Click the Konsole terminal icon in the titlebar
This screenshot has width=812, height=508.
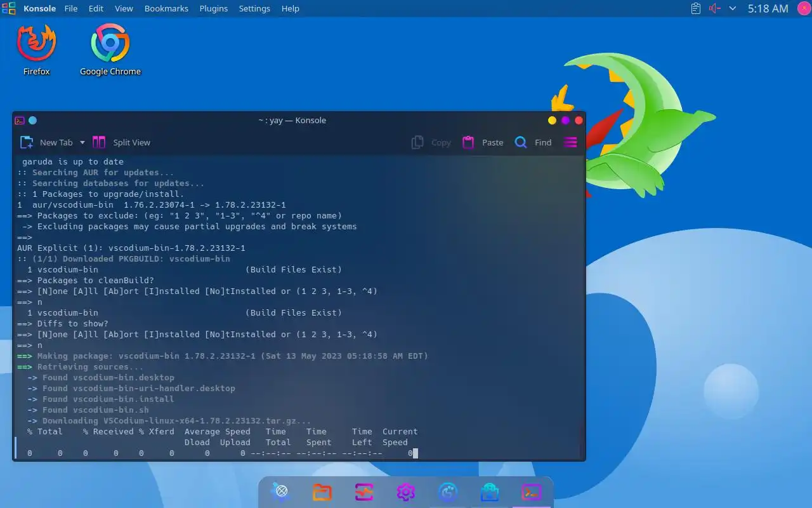[x=20, y=120]
